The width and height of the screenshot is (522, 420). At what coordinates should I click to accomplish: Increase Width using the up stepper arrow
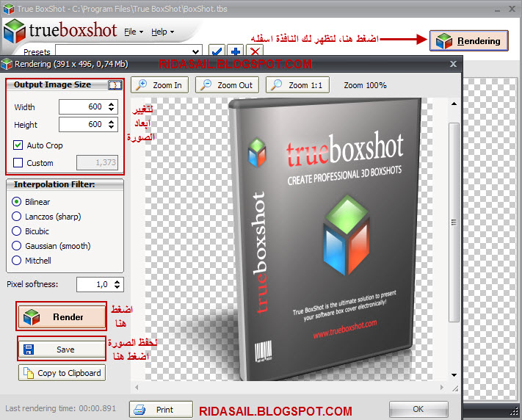point(111,104)
